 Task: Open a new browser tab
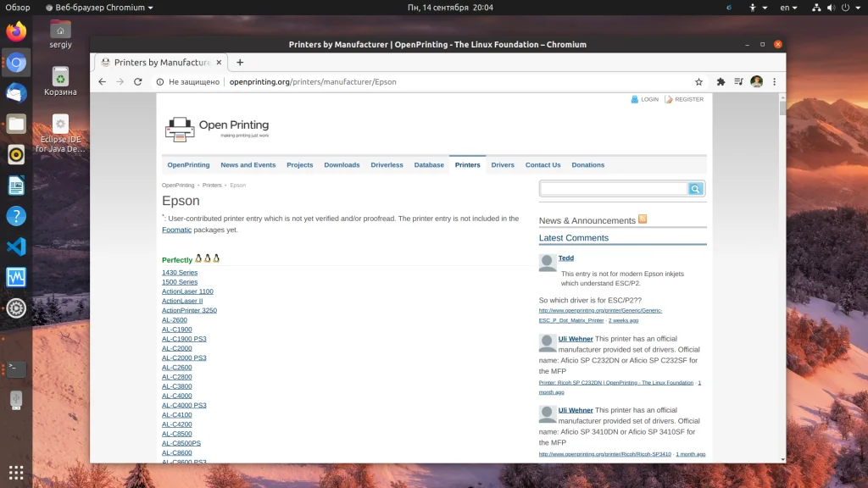240,63
